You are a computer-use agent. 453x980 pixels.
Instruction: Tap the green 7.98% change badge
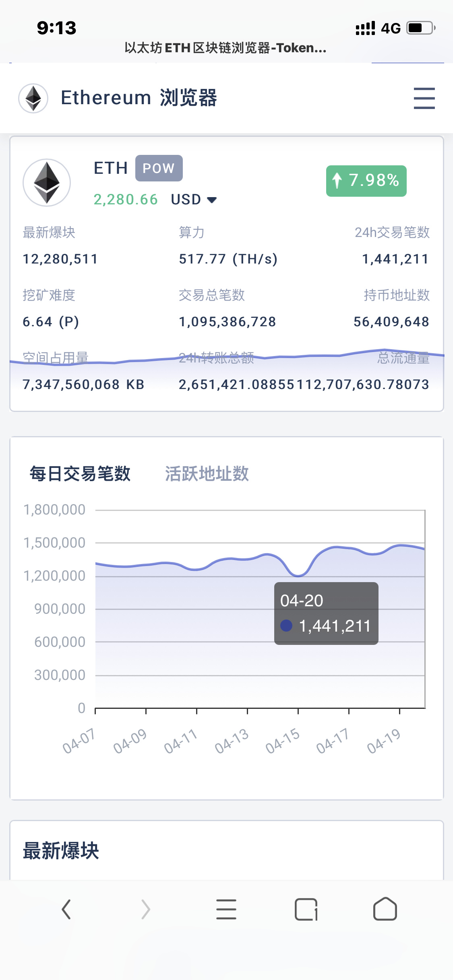(x=366, y=181)
